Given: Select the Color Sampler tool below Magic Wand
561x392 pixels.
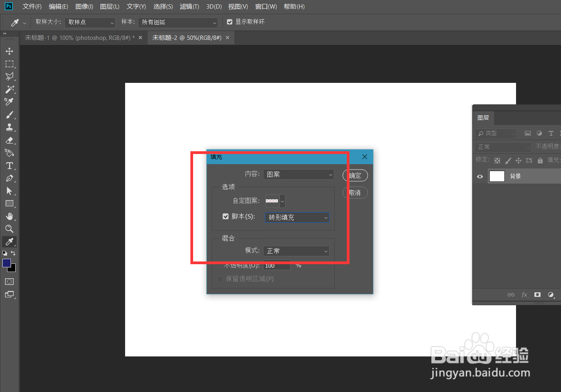Looking at the screenshot, I should click(9, 102).
